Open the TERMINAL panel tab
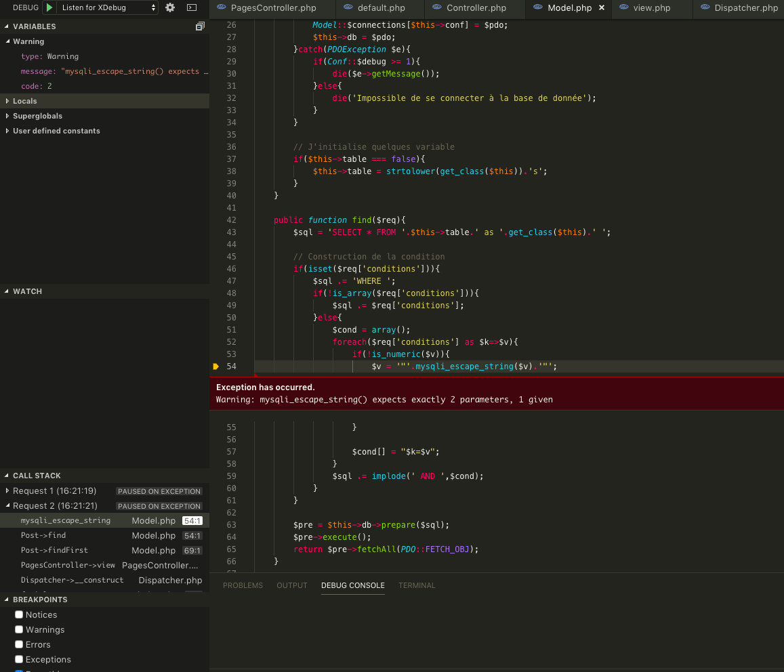Screen dimensions: 784x672 (417, 585)
